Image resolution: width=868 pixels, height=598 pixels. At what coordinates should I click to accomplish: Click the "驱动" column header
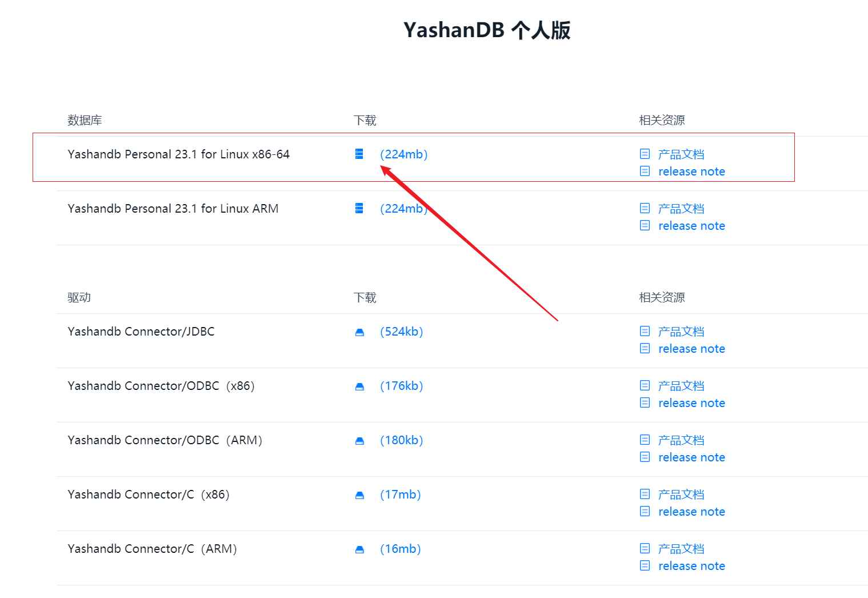79,297
